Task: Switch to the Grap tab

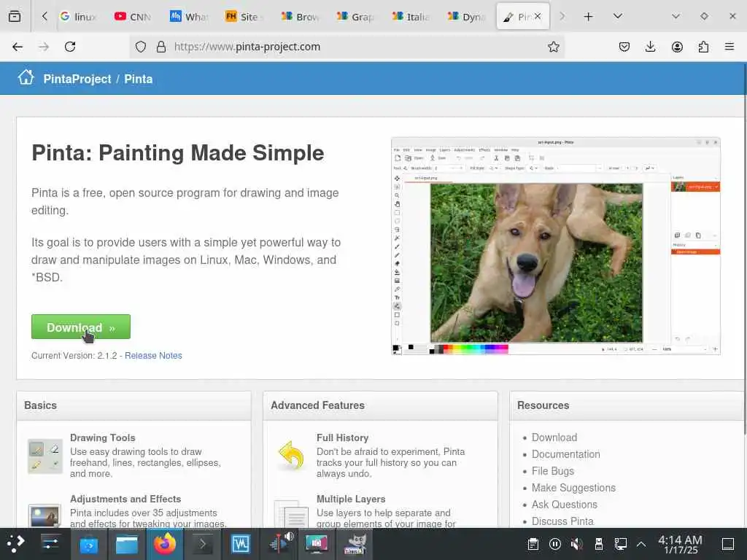Action: click(355, 17)
